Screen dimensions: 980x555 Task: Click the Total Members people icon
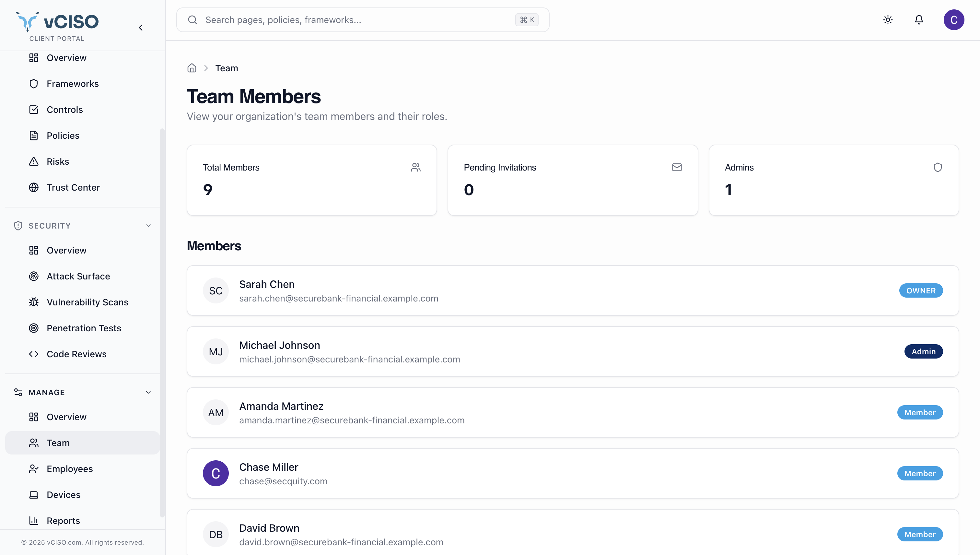tap(416, 167)
